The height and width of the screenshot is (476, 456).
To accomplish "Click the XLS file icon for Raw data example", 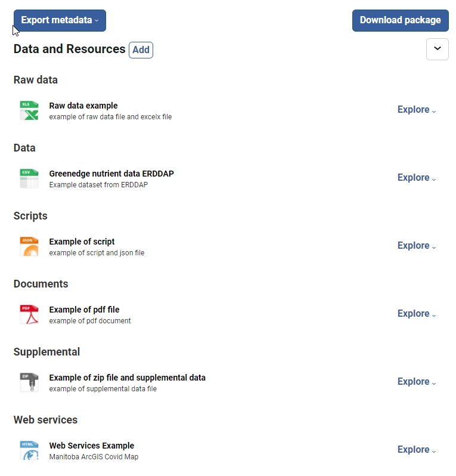I will point(29,111).
